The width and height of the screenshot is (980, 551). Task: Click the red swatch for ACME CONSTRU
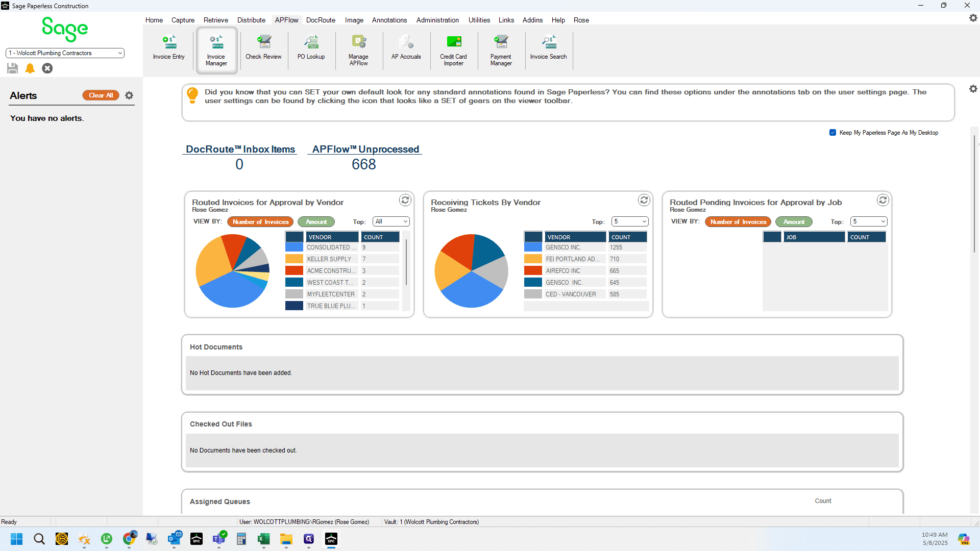(294, 271)
